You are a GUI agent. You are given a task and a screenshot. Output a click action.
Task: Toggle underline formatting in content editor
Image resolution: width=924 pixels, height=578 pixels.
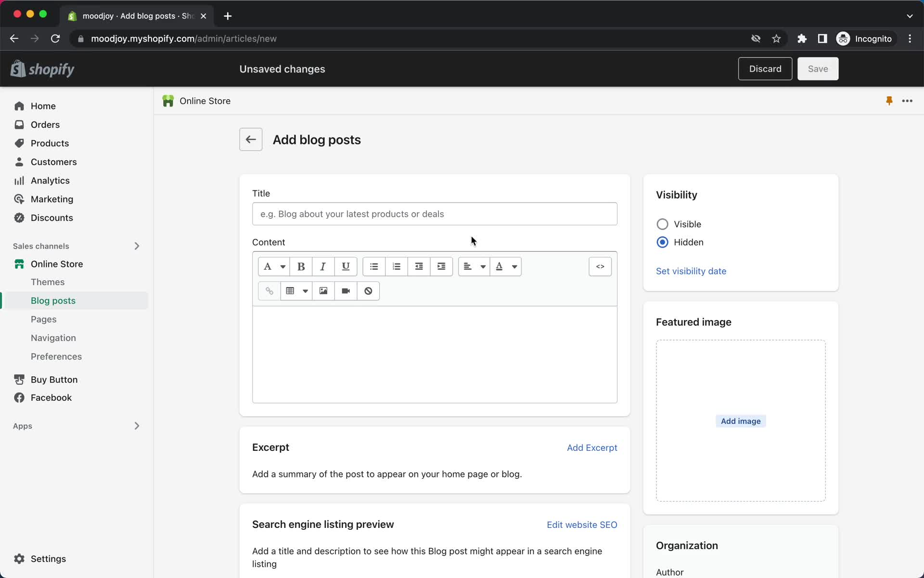(346, 266)
